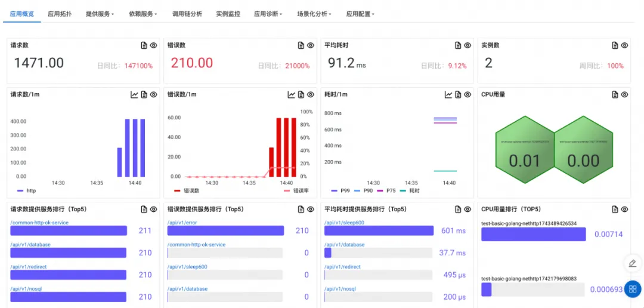Open document icon on CPU用量 panel
The width and height of the screenshot is (644, 308).
click(x=615, y=94)
